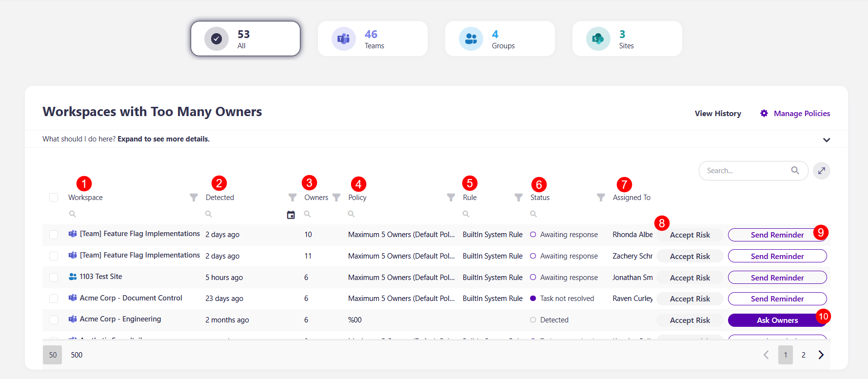Go to next page using right arrow
Screen dimensions: 868x379
[821, 355]
